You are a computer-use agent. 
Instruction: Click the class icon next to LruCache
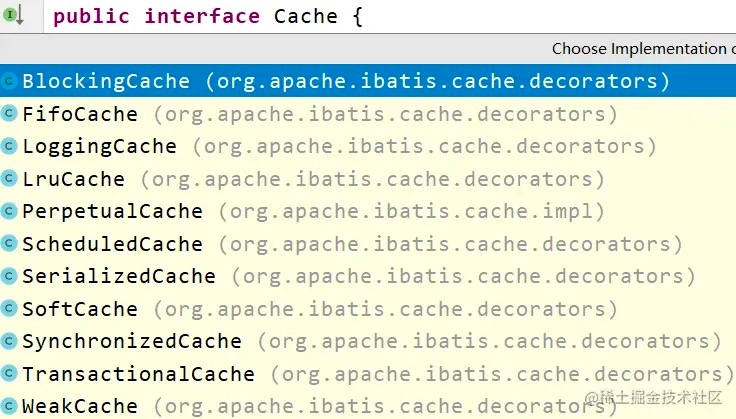coord(9,180)
